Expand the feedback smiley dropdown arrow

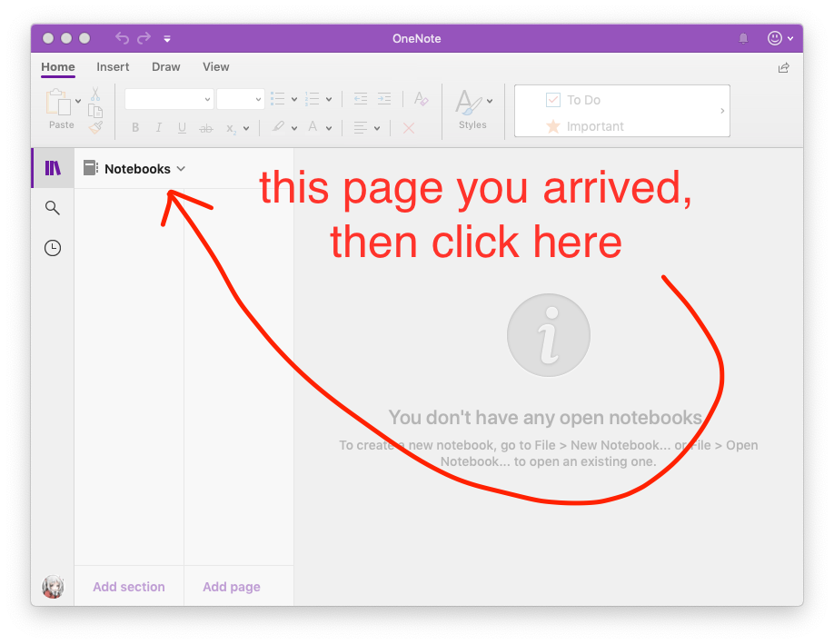click(790, 38)
